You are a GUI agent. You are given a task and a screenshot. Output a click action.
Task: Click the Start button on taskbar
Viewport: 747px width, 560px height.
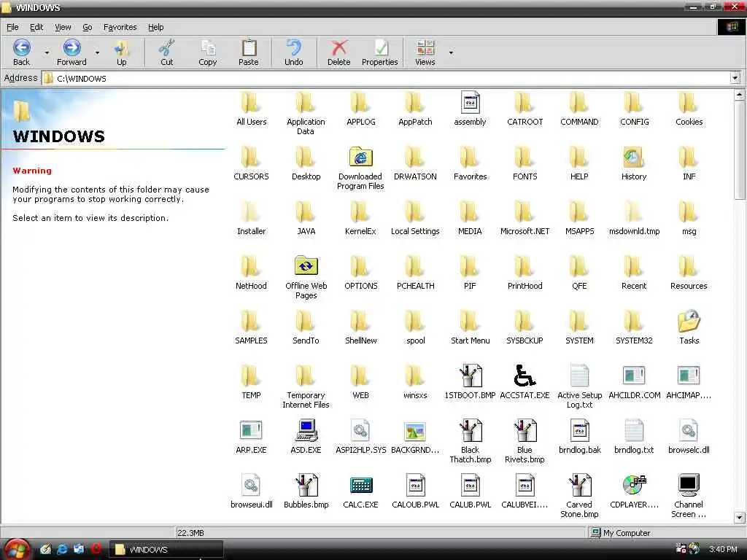[18, 550]
